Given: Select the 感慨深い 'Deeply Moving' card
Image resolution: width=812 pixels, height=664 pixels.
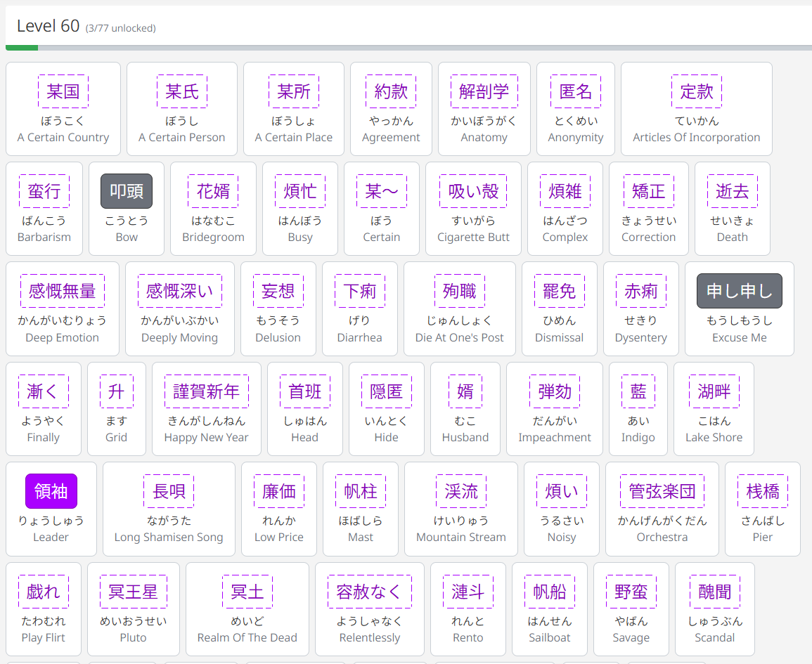Looking at the screenshot, I should [x=180, y=309].
